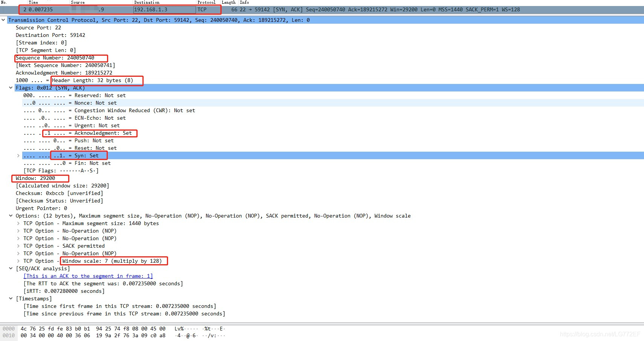644x341 pixels.
Task: Click the 0000 offset in hex pane
Action: tap(9, 329)
